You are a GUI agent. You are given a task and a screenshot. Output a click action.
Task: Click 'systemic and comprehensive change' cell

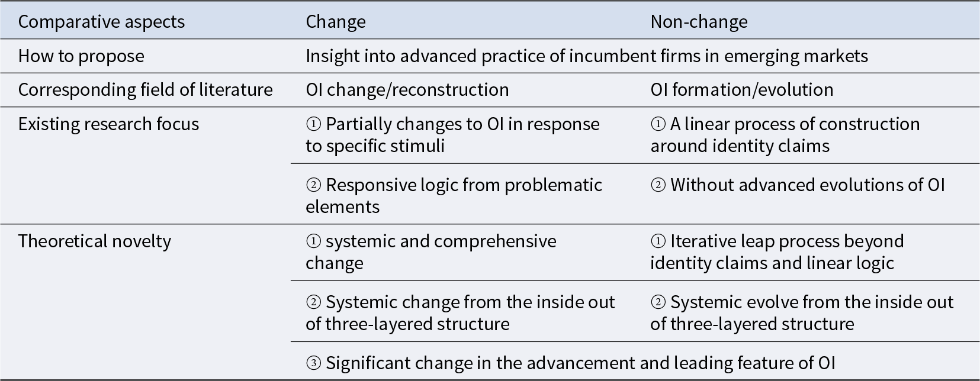[431, 251]
